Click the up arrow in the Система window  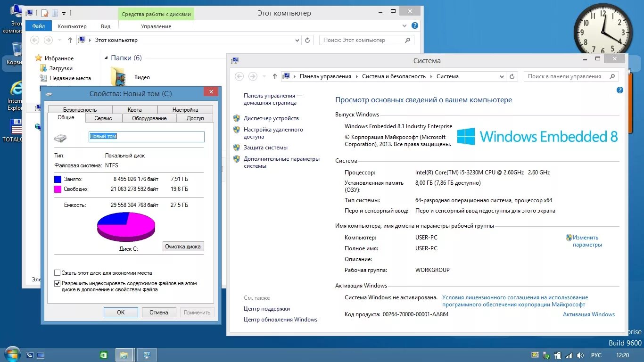tap(274, 76)
